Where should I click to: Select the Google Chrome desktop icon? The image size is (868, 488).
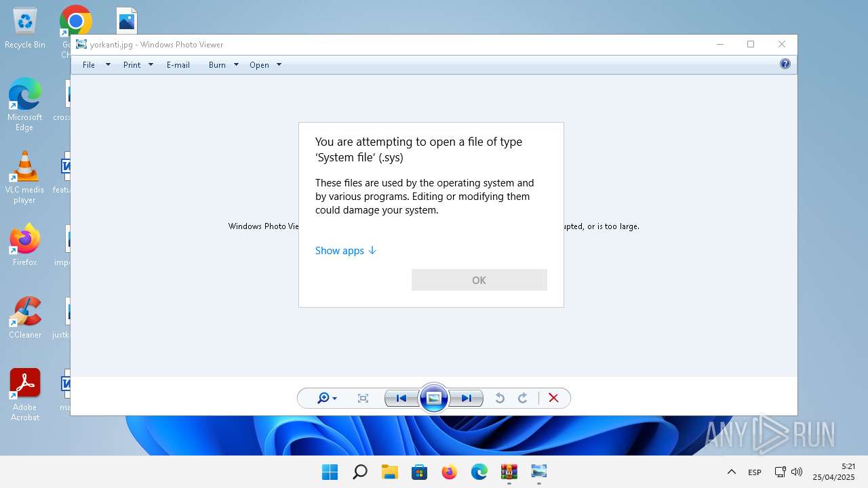click(x=75, y=20)
